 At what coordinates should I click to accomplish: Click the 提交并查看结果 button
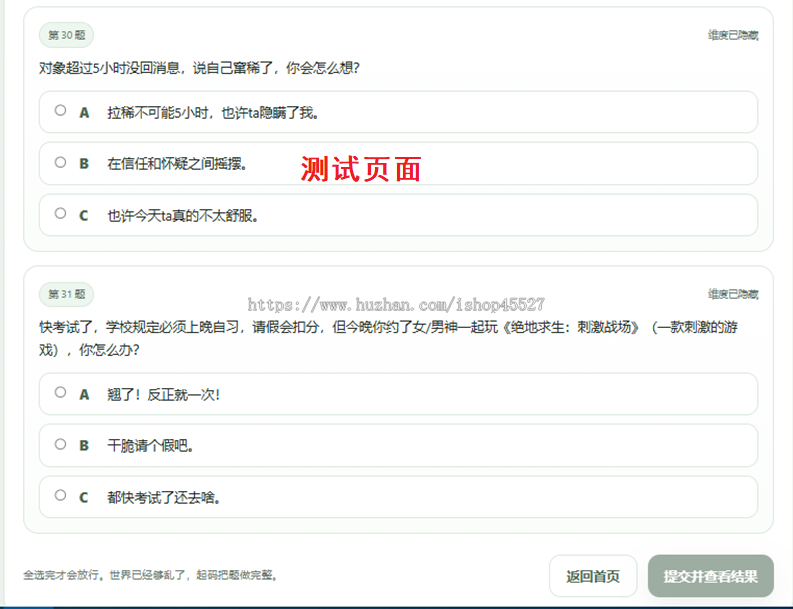[x=711, y=576]
